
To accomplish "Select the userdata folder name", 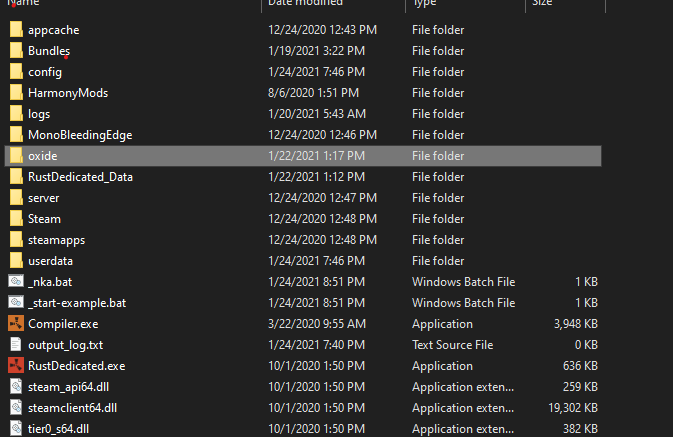I will tap(52, 261).
